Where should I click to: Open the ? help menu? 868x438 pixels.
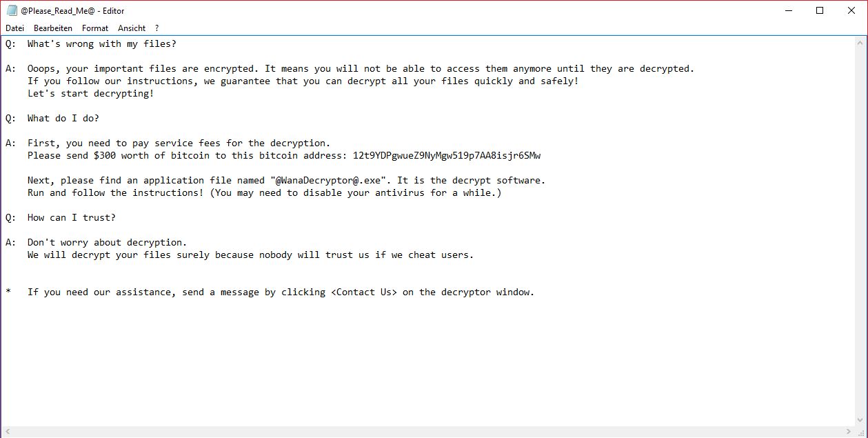tap(157, 28)
